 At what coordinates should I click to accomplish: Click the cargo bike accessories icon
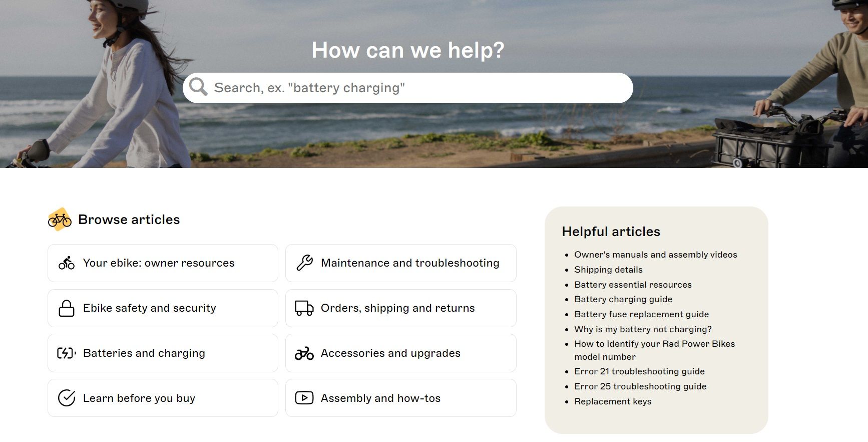pos(304,353)
